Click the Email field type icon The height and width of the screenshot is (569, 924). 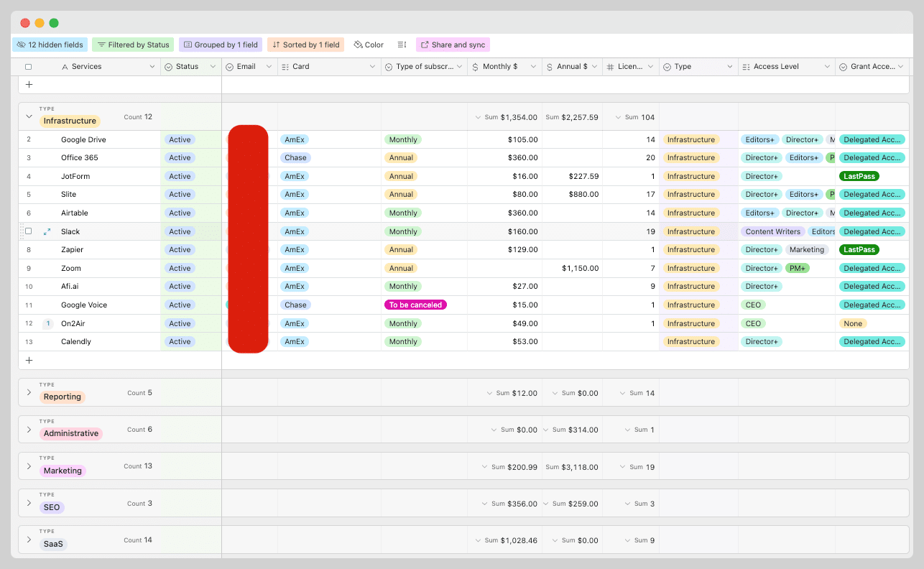pyautogui.click(x=230, y=67)
